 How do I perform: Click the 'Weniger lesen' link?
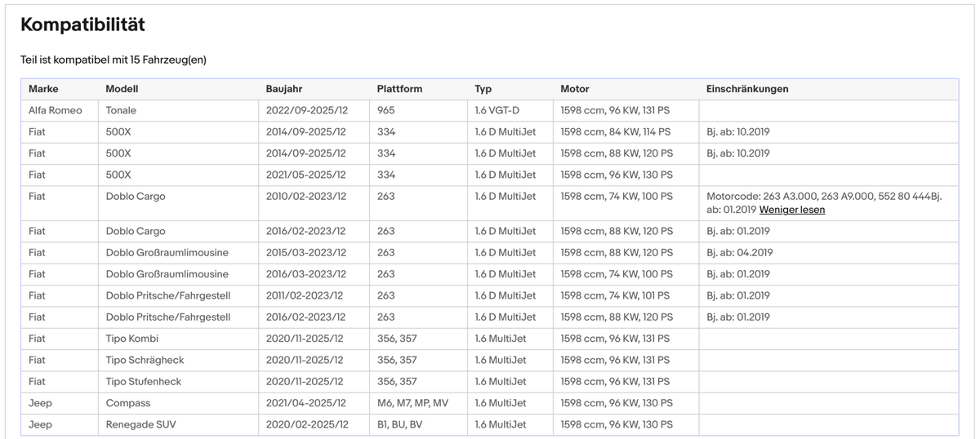pos(791,210)
